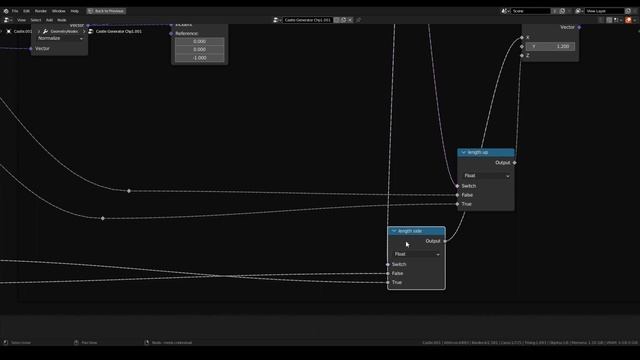
Task: Open Float type dropdown in length up node
Action: tap(487, 176)
